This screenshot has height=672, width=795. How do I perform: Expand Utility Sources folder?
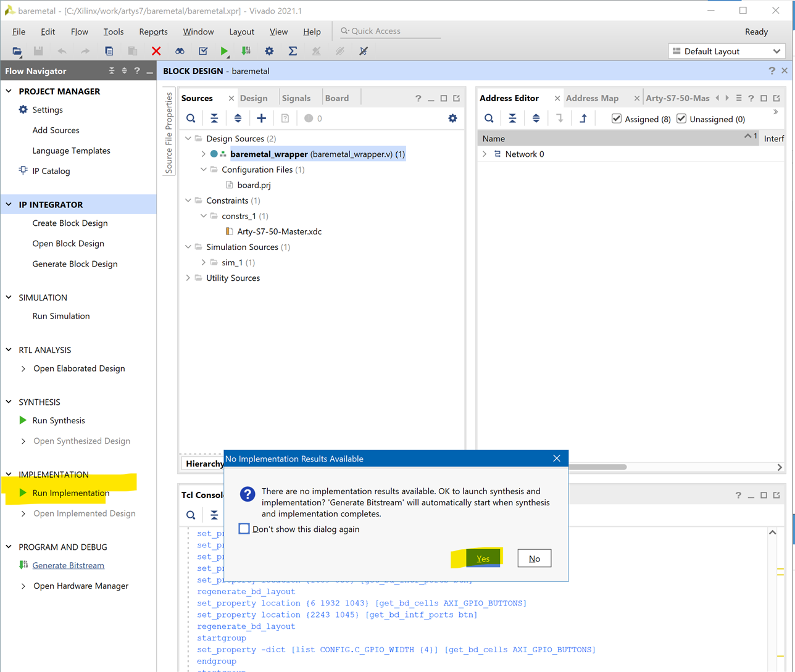click(188, 278)
